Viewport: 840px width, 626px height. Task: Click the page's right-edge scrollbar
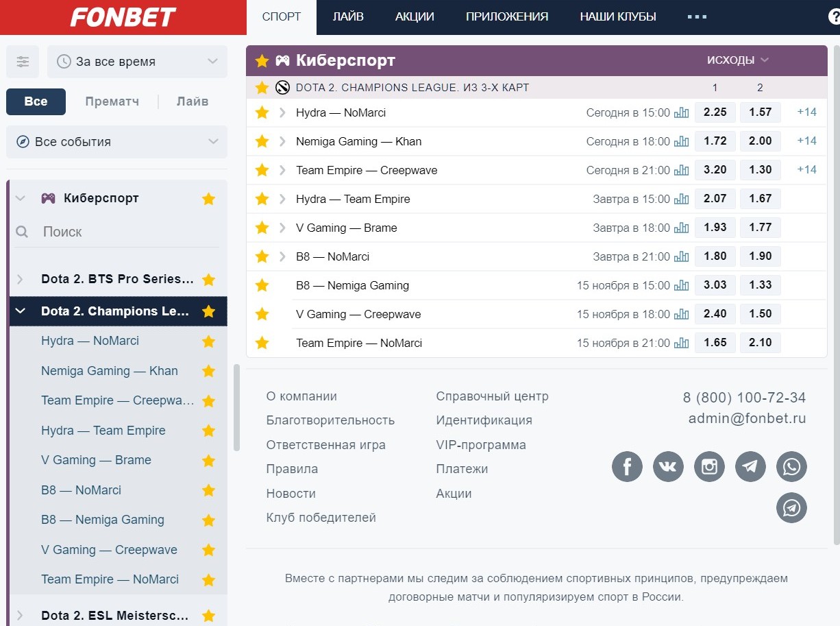pyautogui.click(x=836, y=295)
